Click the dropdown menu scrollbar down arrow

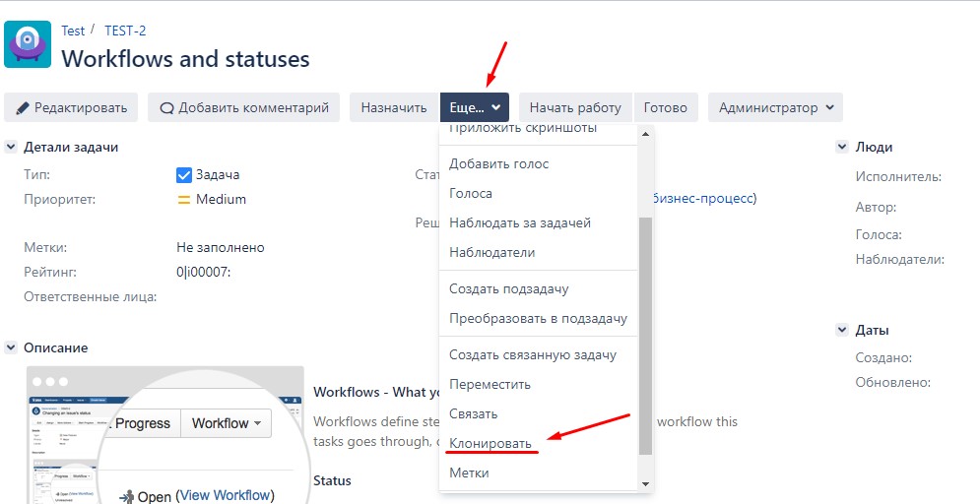tap(645, 483)
